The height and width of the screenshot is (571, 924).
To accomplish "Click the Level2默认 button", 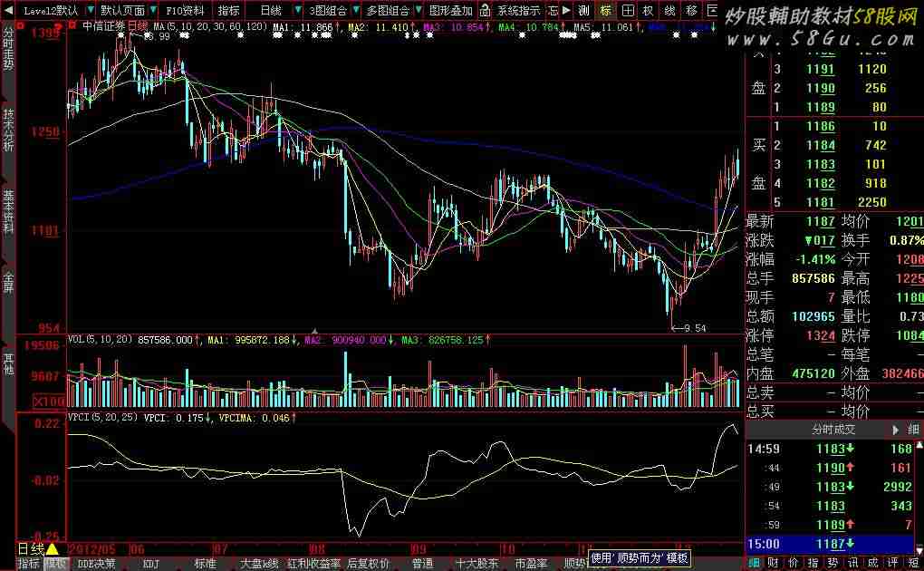I will pyautogui.click(x=51, y=10).
